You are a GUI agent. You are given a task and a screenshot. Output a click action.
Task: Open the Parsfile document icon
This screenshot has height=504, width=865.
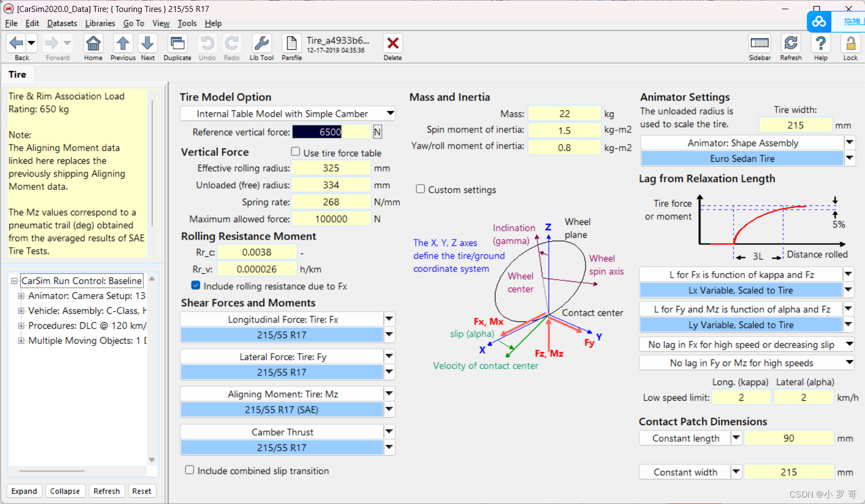291,43
